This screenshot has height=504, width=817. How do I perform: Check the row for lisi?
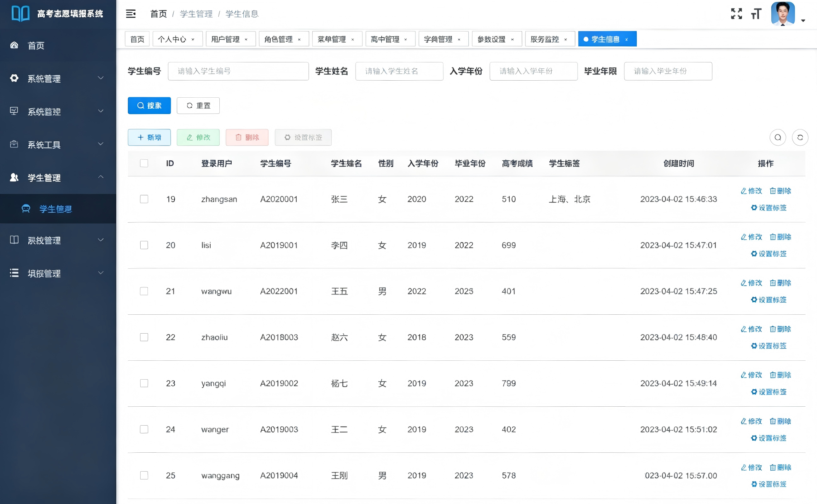tap(144, 245)
